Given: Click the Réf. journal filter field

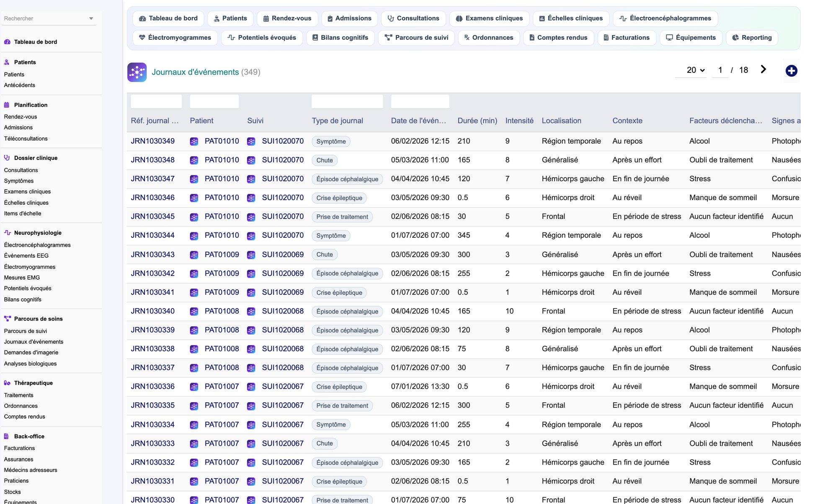Looking at the screenshot, I should pyautogui.click(x=156, y=101).
